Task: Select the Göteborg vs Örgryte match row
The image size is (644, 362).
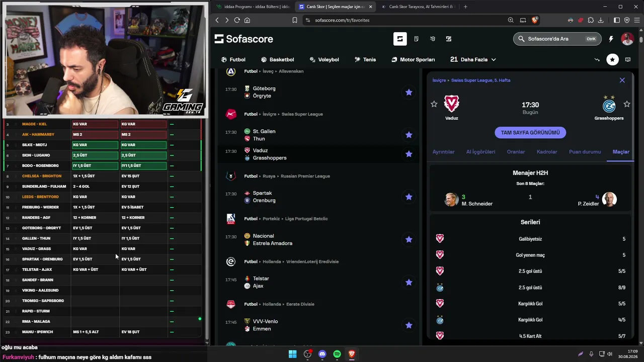Action: 318,92
